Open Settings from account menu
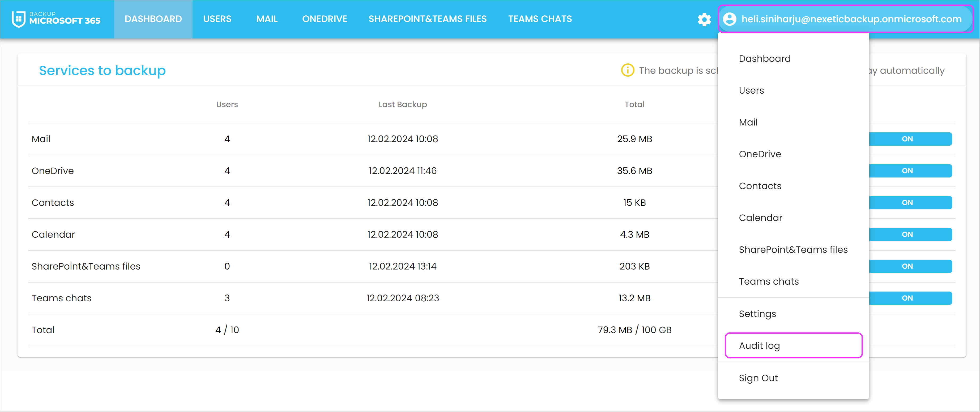Image resolution: width=980 pixels, height=412 pixels. coord(793,314)
